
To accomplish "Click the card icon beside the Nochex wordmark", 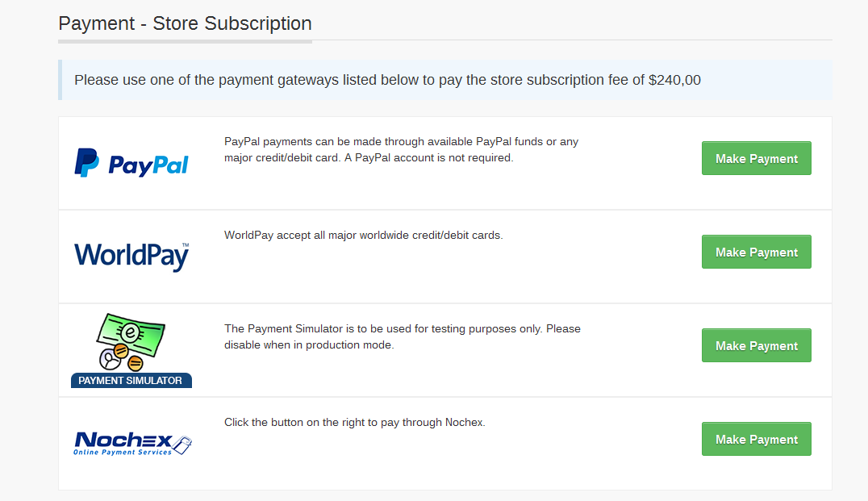I will point(183,445).
